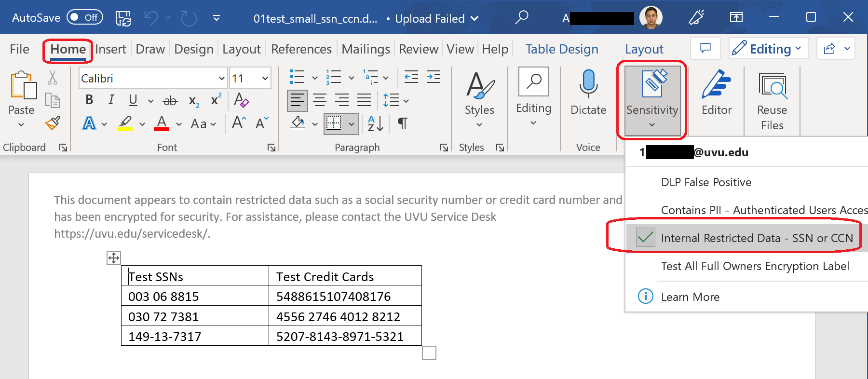Open the Sensitivity dropdown button
This screenshot has height=379, width=868.
pyautogui.click(x=652, y=100)
